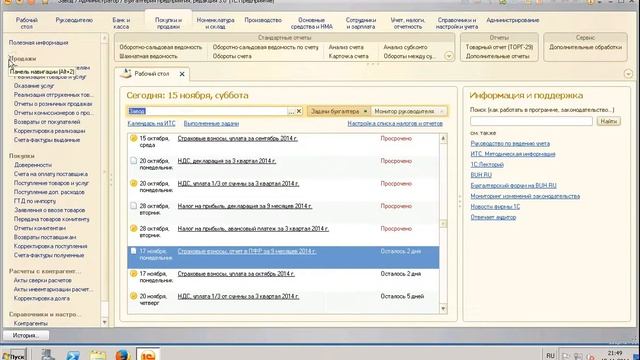Screen dimensions: 640x360
Task: Open Server Manager from taskbar
Action: (x=48, y=354)
